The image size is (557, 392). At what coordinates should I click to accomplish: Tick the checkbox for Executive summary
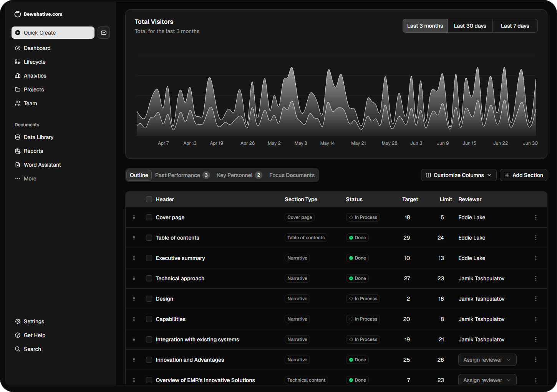tap(149, 258)
